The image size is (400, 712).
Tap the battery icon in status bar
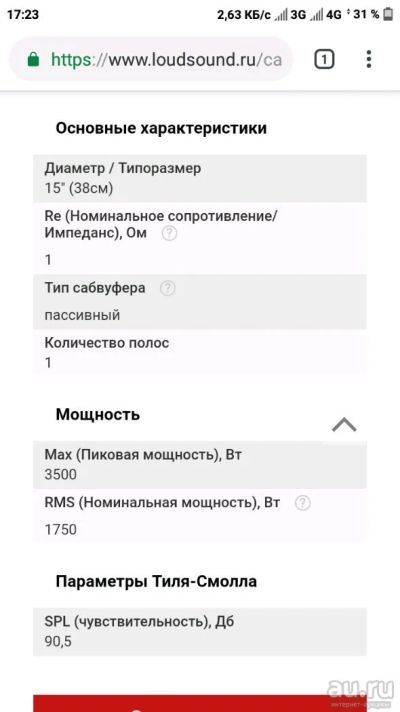click(388, 15)
